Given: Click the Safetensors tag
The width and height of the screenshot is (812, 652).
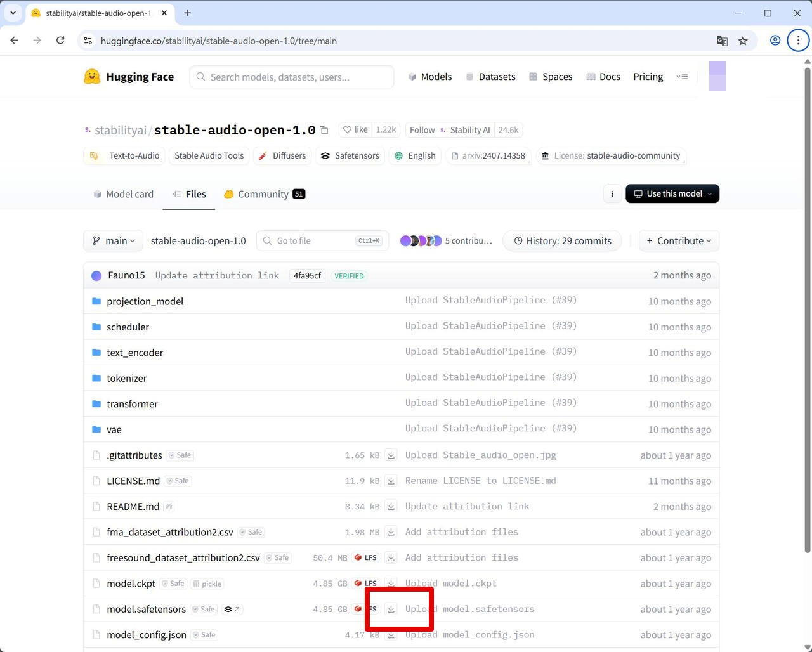Looking at the screenshot, I should (x=350, y=156).
